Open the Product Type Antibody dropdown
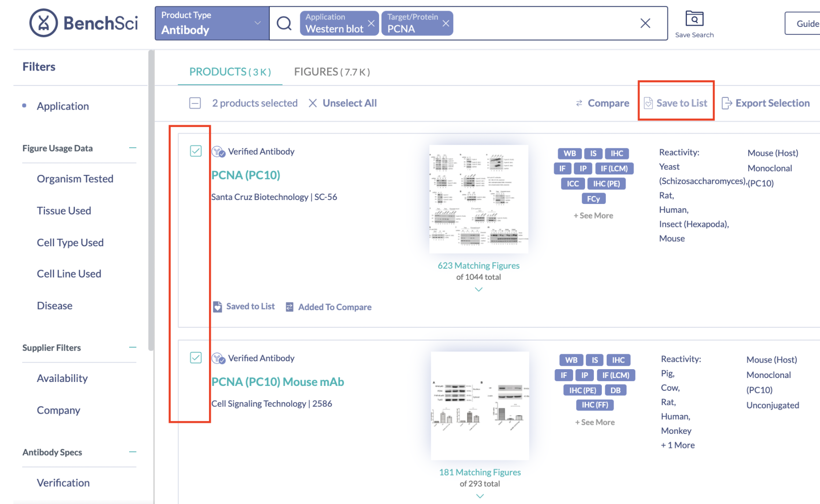This screenshot has height=504, width=820. click(212, 23)
